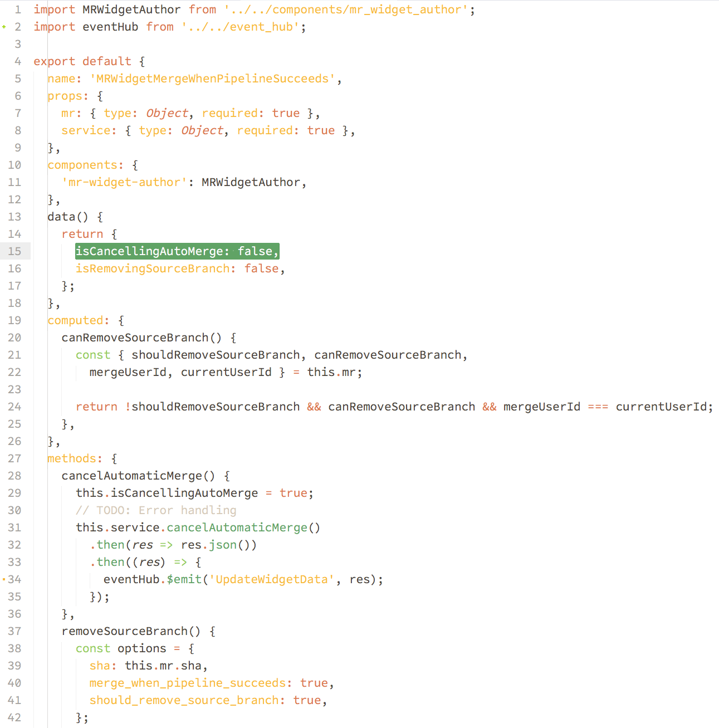Click 'cancelAutomaticMerge()' definition on line 28
Viewport: 719px width, 728px height.
(x=138, y=476)
